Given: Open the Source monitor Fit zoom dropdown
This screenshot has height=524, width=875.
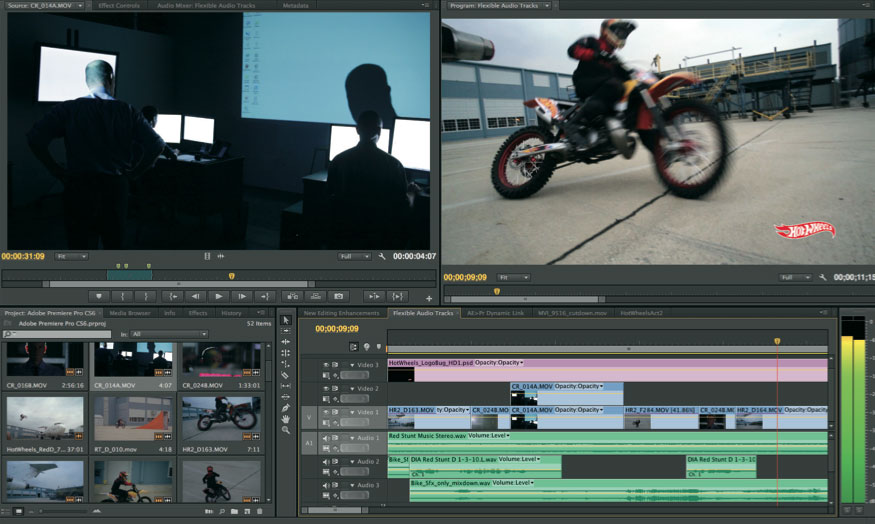Looking at the screenshot, I should click(x=71, y=257).
